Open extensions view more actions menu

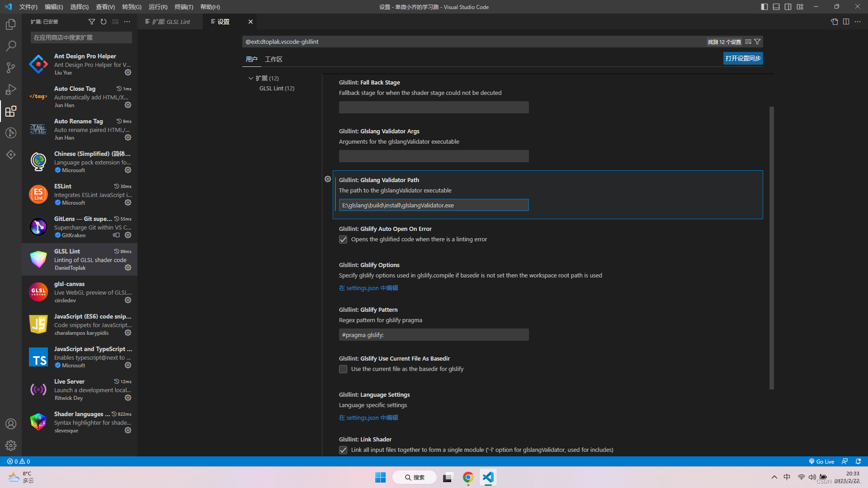tap(127, 22)
